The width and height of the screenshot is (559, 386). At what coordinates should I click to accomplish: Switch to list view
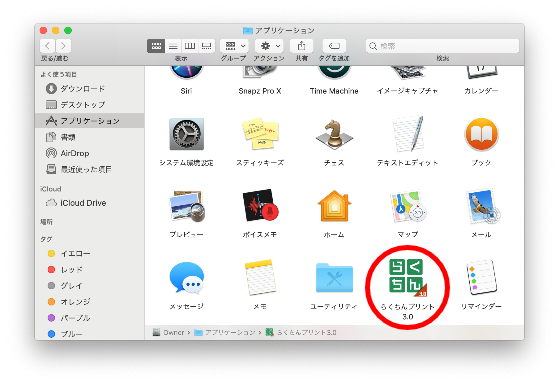[173, 46]
